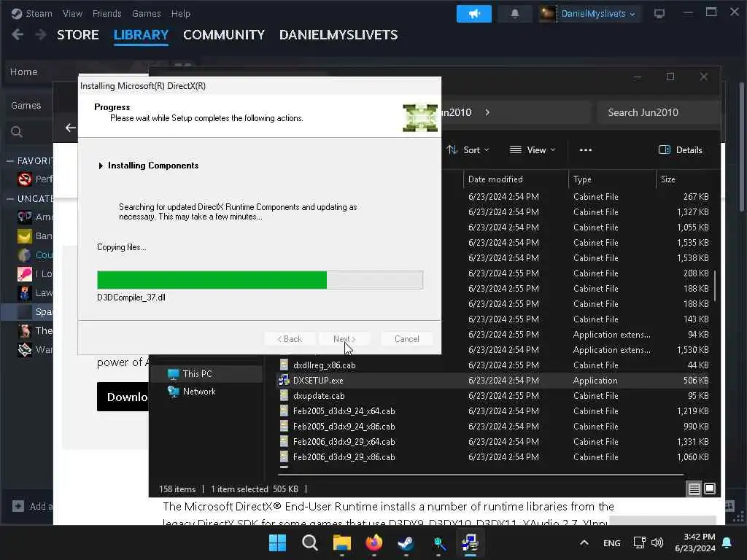This screenshot has height=560, width=747.
Task: Select the dxdllreg_x86.cab file
Action: (324, 365)
